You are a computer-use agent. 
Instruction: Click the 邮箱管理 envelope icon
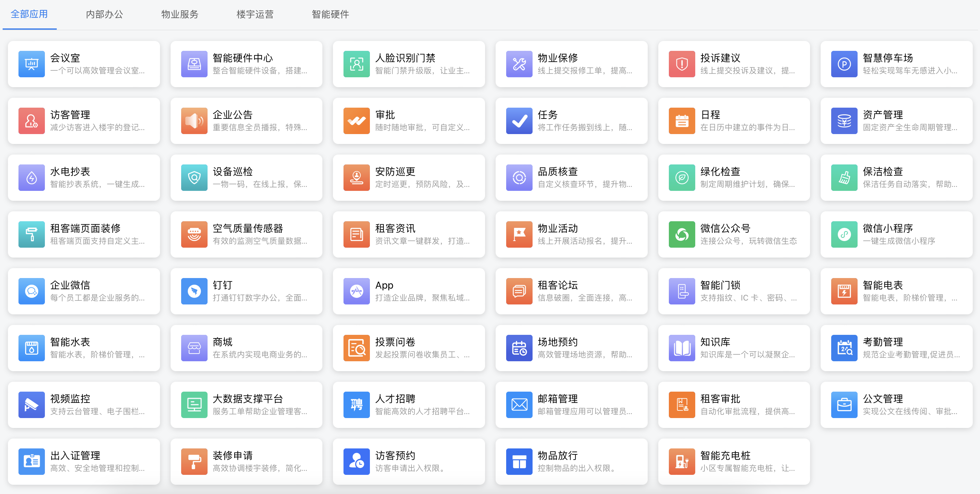[x=519, y=405]
